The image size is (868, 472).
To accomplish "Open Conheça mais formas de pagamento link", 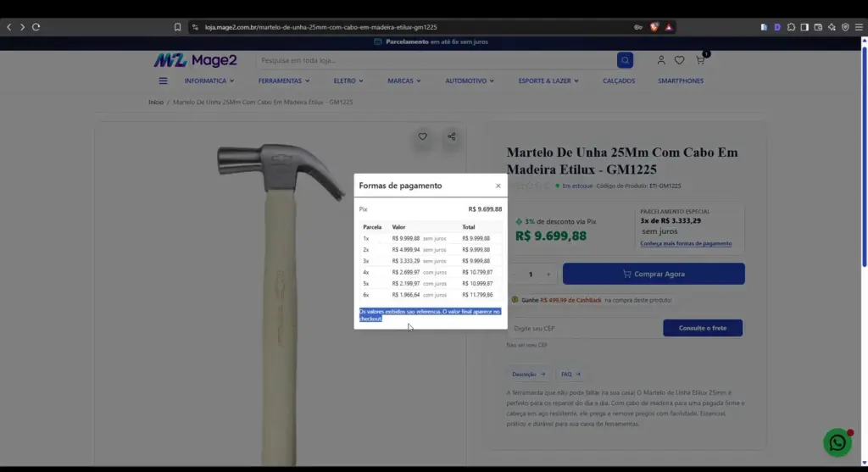I will [686, 243].
